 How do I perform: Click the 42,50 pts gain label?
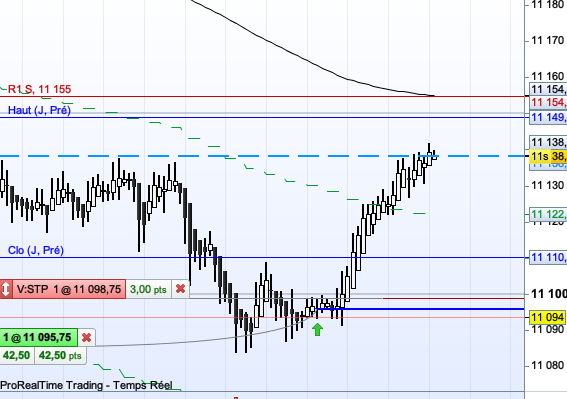(x=60, y=355)
